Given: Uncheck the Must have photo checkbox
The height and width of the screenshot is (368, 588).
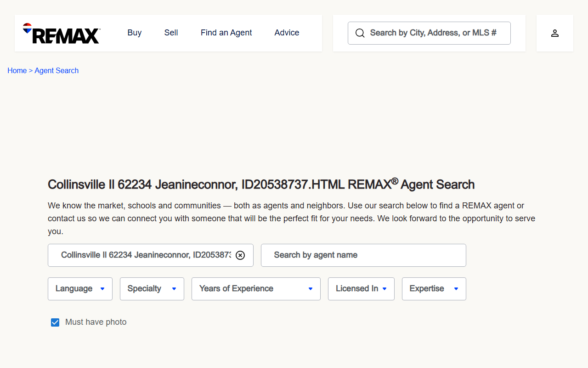Looking at the screenshot, I should (55, 322).
